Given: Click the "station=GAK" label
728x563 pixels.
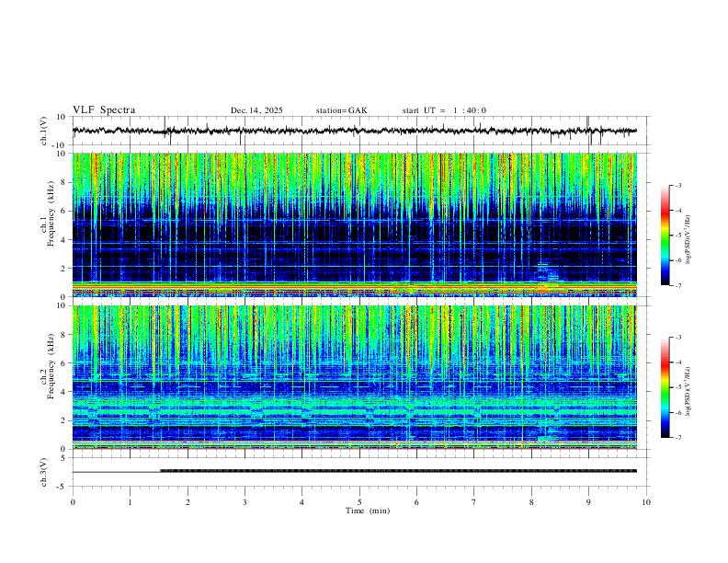Looking at the screenshot, I should (341, 110).
